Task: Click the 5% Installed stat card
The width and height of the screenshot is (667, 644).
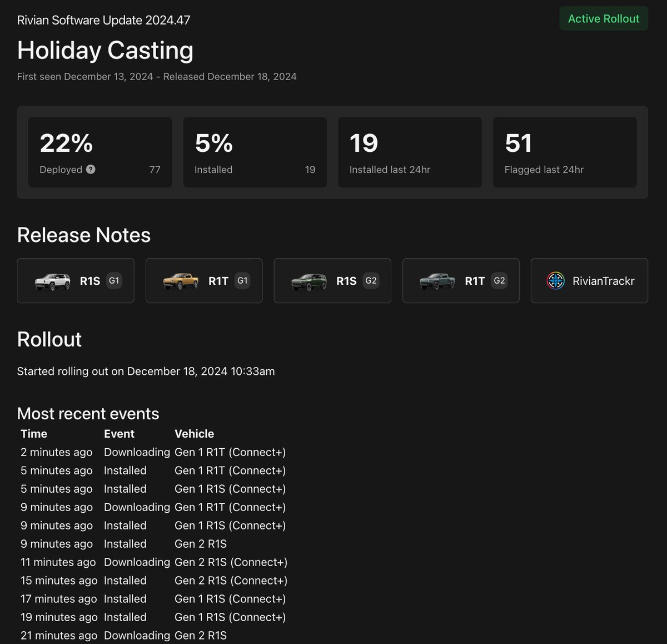Action: (x=255, y=152)
